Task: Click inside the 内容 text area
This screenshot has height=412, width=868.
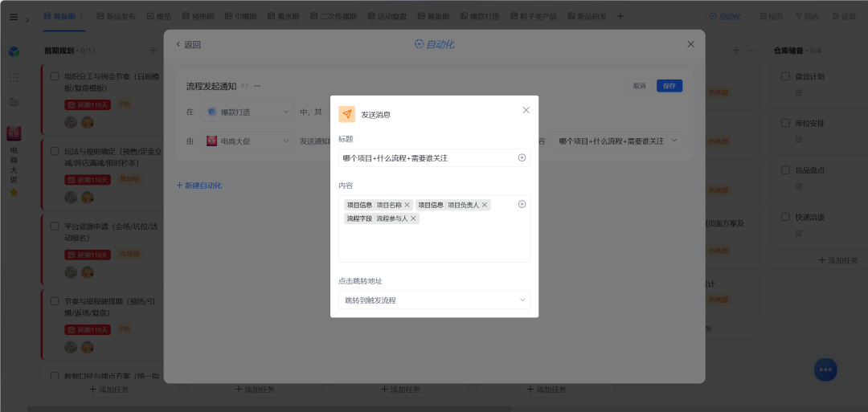Action: [434, 228]
